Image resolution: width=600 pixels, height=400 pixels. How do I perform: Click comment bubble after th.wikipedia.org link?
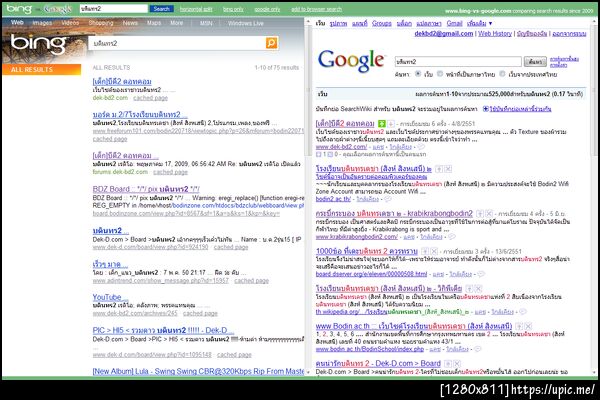point(523,312)
